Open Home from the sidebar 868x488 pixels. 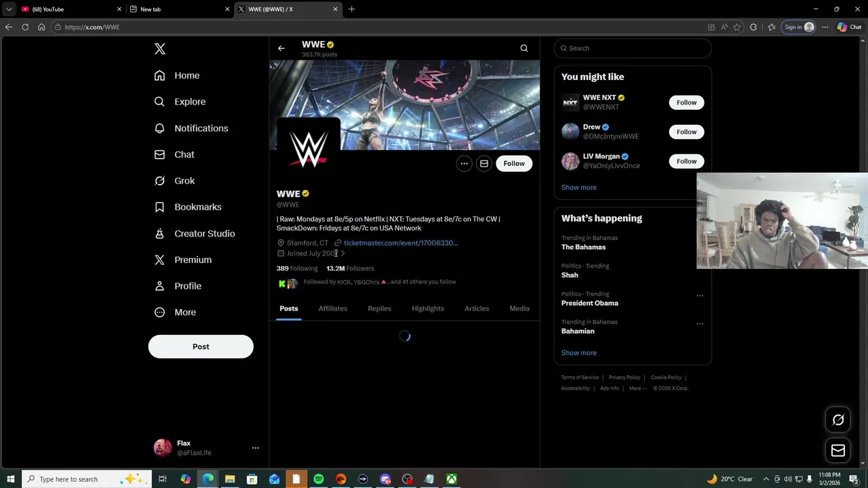[x=176, y=75]
